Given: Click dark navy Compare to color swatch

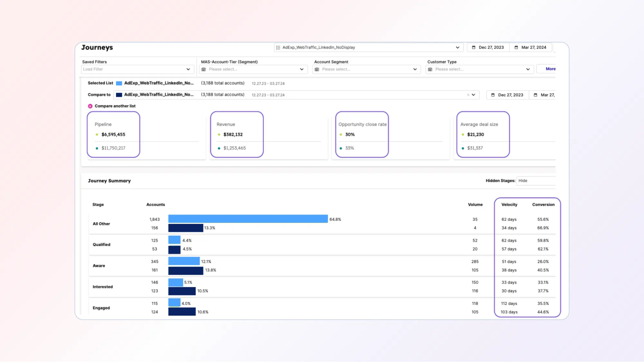Looking at the screenshot, I should tap(119, 95).
